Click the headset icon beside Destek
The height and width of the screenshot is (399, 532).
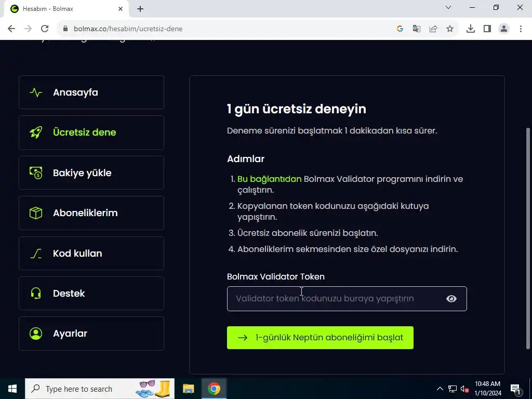36,294
